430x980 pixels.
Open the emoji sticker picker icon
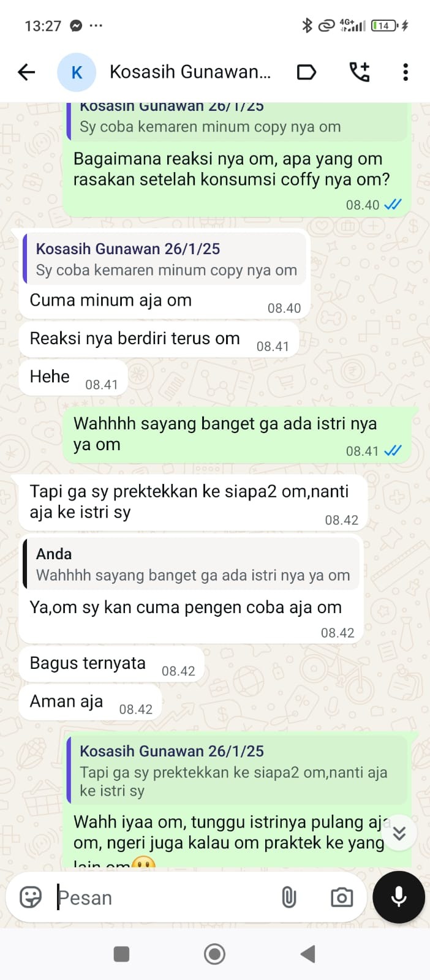tap(31, 897)
